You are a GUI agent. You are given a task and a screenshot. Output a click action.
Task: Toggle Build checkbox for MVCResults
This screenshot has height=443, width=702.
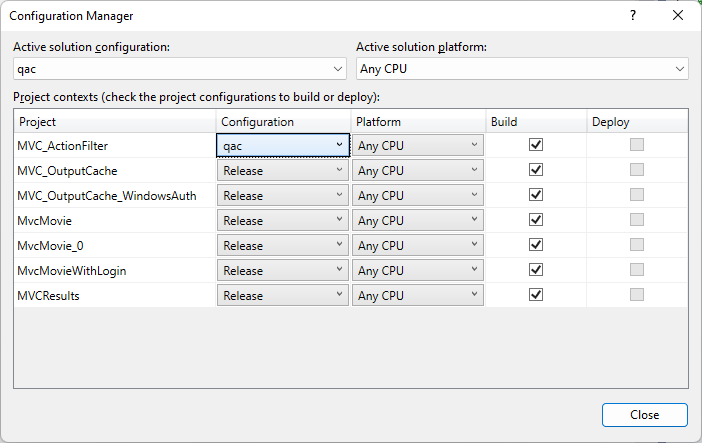pyautogui.click(x=536, y=295)
